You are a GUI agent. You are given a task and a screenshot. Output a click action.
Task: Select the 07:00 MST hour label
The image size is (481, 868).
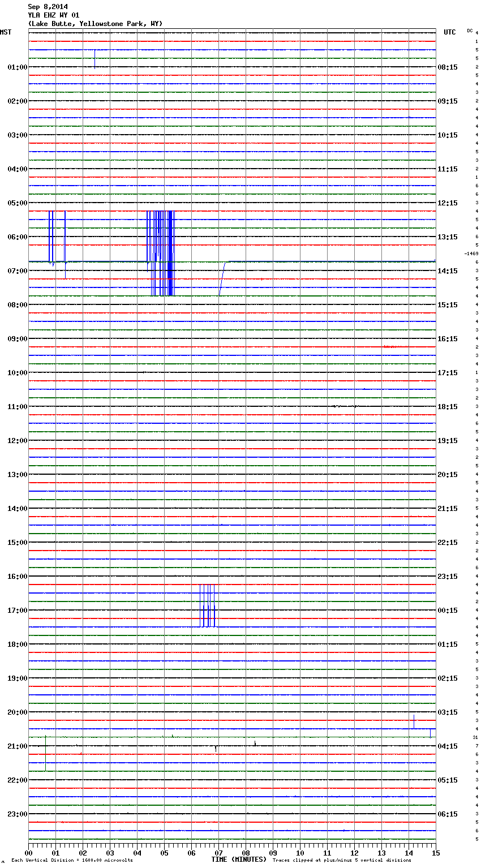pyautogui.click(x=18, y=271)
